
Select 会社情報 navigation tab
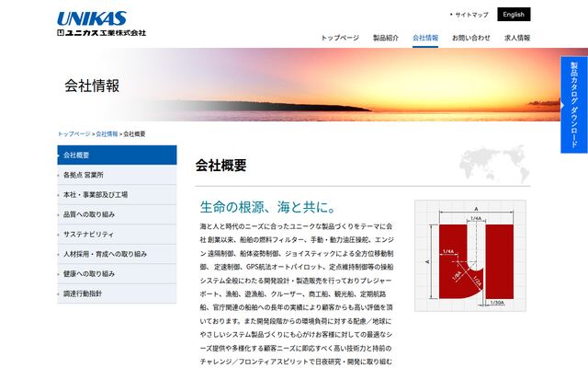click(425, 38)
